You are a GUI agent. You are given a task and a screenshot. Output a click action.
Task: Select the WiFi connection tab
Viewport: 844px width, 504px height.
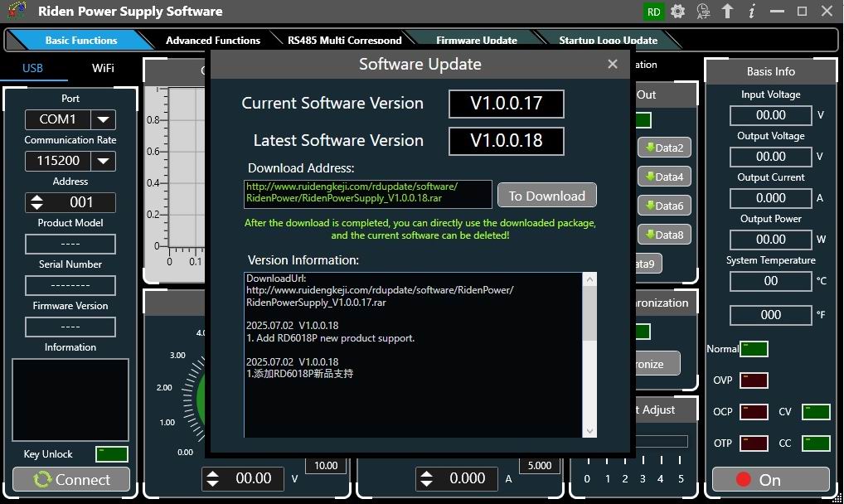point(103,68)
